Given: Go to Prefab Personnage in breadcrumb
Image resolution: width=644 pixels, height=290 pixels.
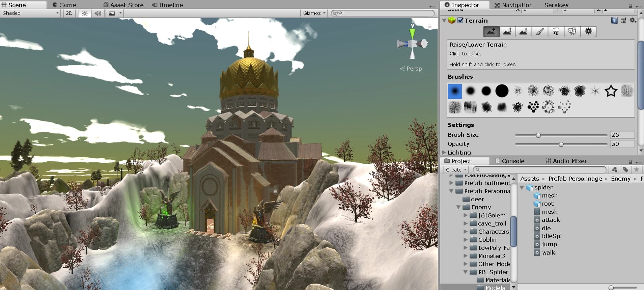Looking at the screenshot, I should point(575,179).
